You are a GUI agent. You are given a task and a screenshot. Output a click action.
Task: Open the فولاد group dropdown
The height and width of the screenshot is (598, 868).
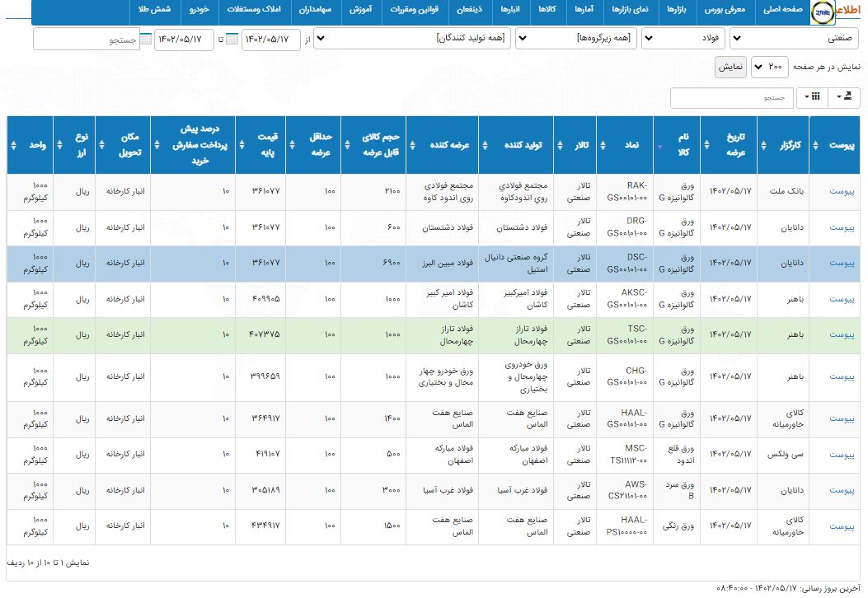[683, 38]
